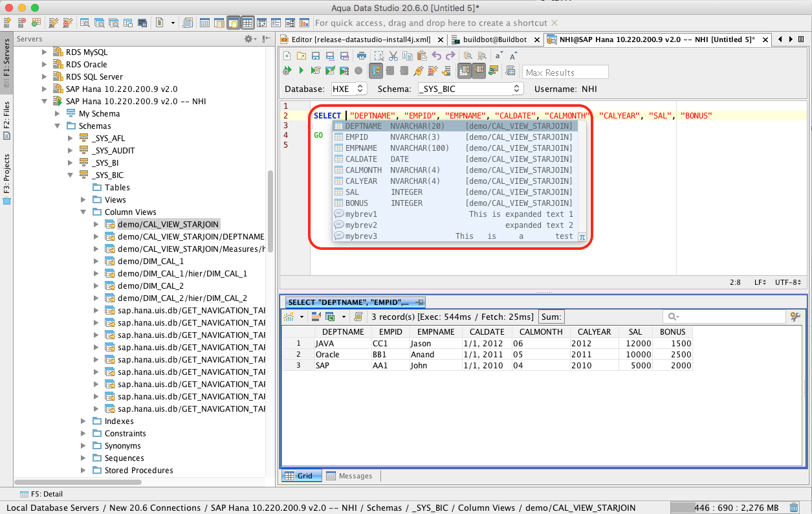Toggle the grid results view button
812x514 pixels.
point(465,71)
